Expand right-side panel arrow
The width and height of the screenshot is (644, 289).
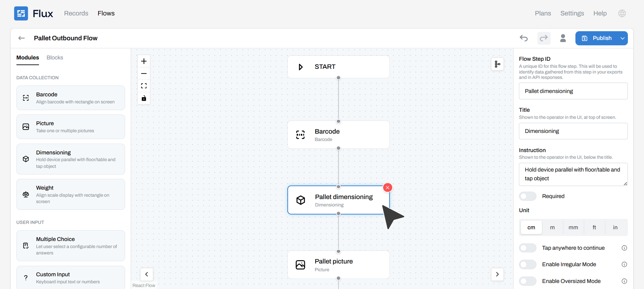click(497, 274)
